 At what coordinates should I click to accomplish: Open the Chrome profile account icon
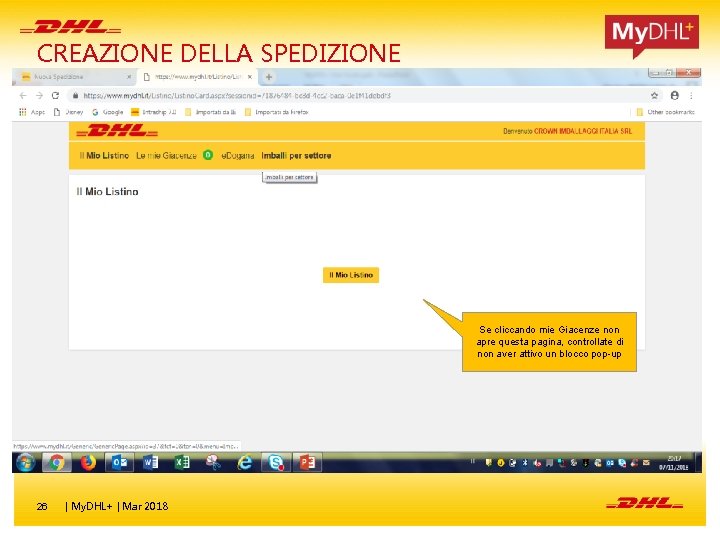(675, 96)
